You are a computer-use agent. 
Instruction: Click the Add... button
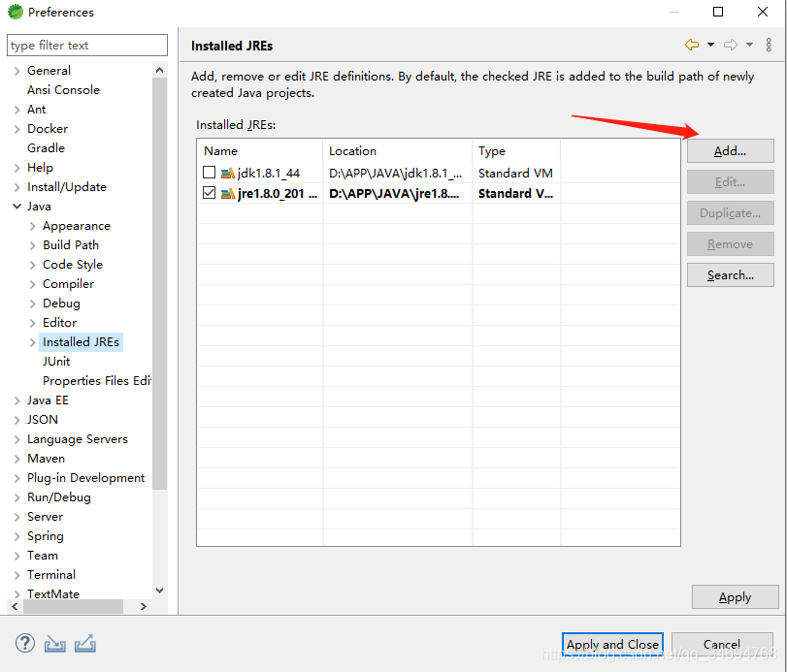(731, 151)
